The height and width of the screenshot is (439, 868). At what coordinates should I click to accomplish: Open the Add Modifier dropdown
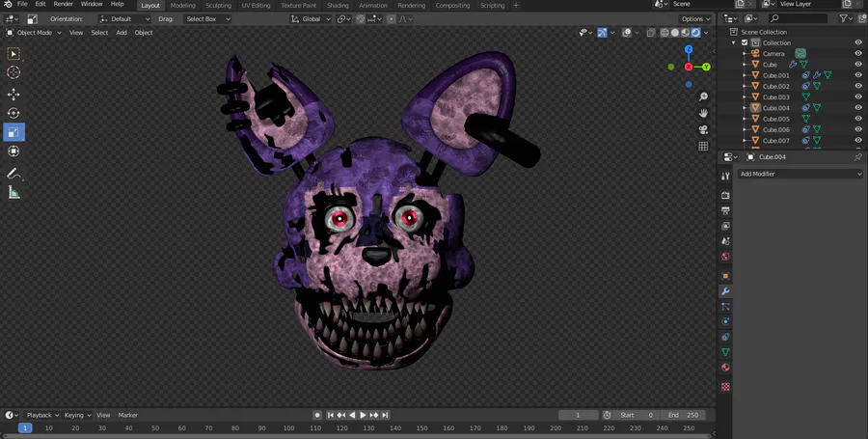point(800,174)
